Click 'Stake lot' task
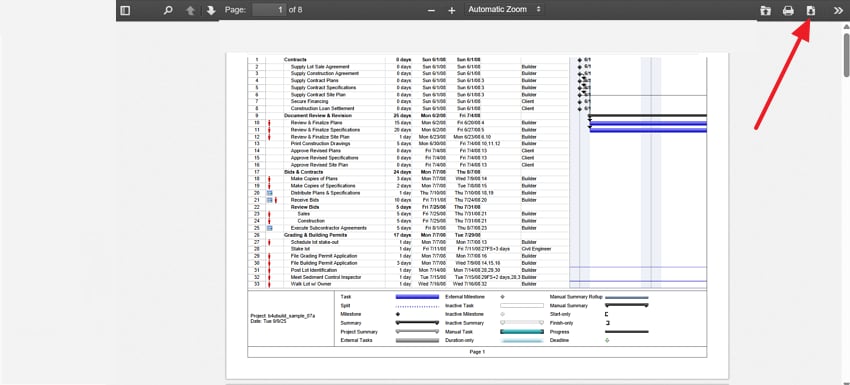This screenshot has height=385, width=850. (300, 249)
